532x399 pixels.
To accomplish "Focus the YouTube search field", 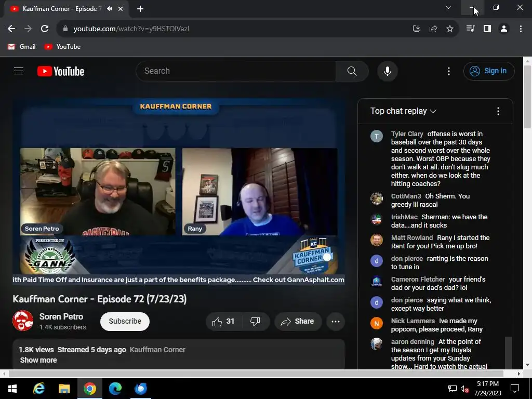I will click(236, 71).
